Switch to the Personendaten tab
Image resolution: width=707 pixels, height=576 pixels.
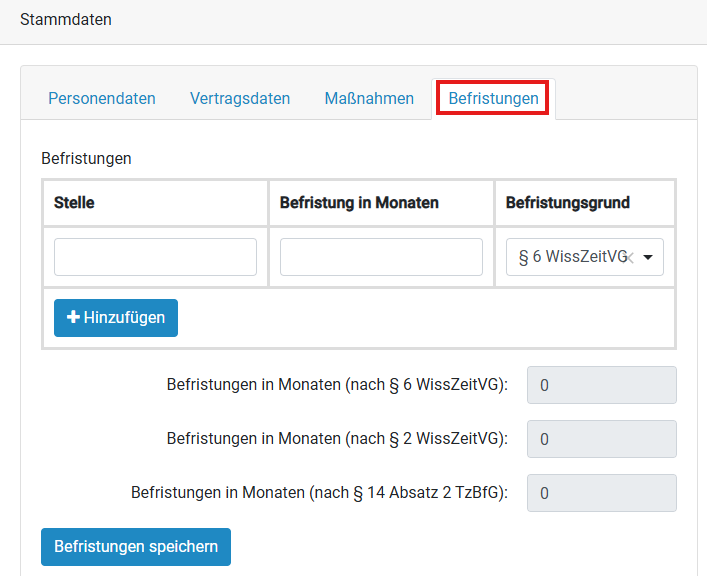point(102,98)
